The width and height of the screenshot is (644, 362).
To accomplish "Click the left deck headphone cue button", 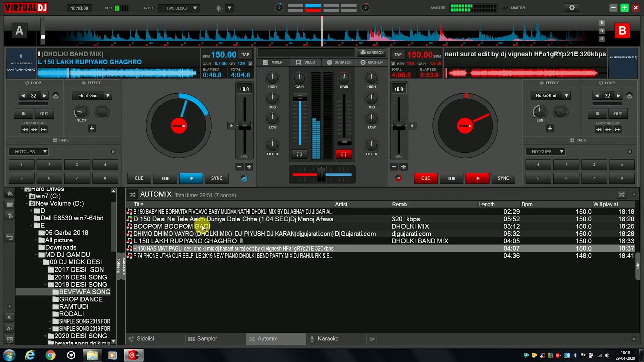I will point(299,154).
